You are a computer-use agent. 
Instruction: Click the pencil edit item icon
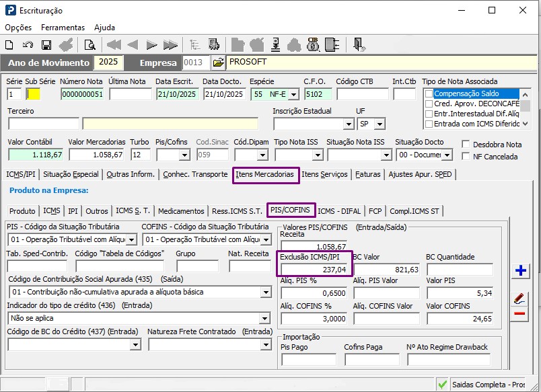coord(519,298)
